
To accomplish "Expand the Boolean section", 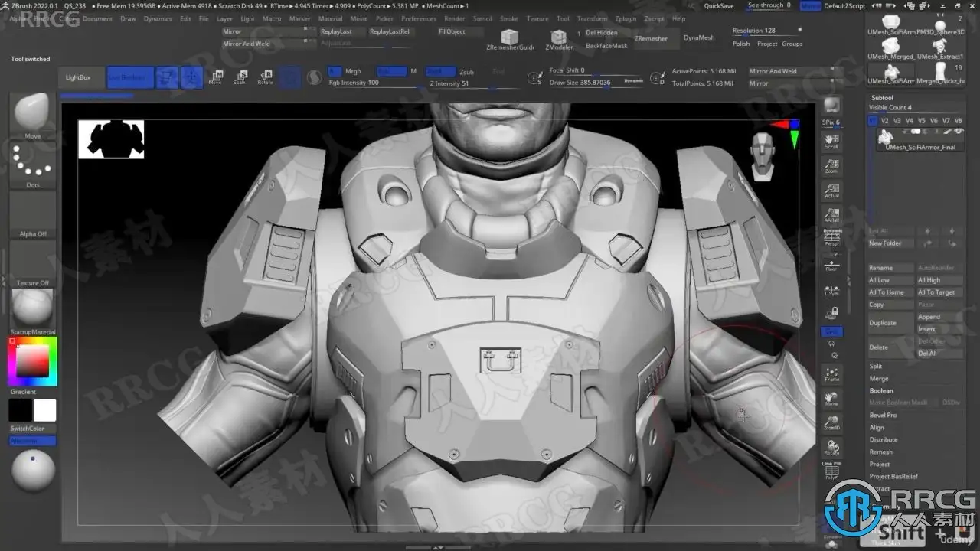I will (x=880, y=391).
